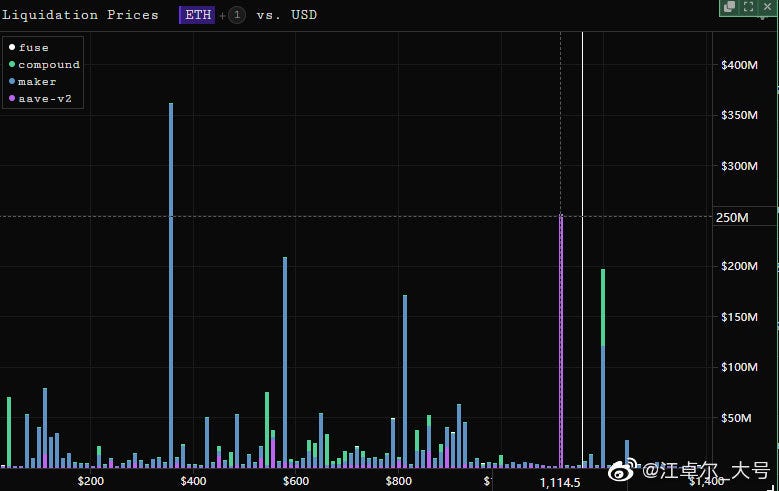
Task: Select the tallest blue maker bar near $350M
Action: tap(171, 285)
